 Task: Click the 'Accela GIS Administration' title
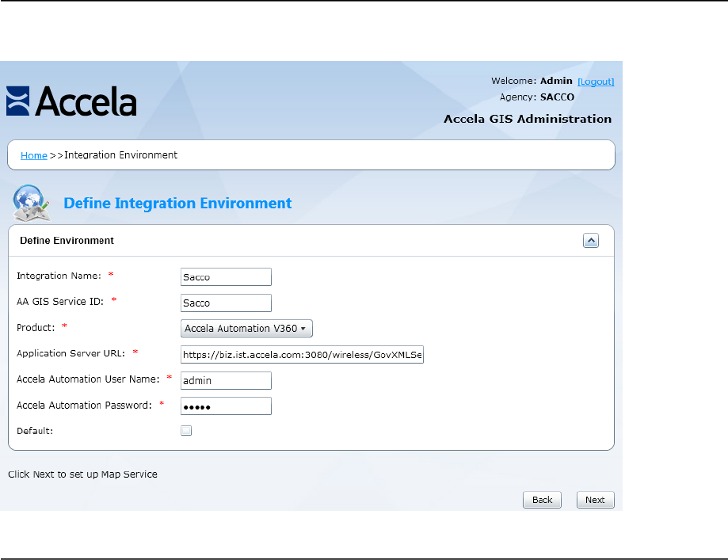528,119
